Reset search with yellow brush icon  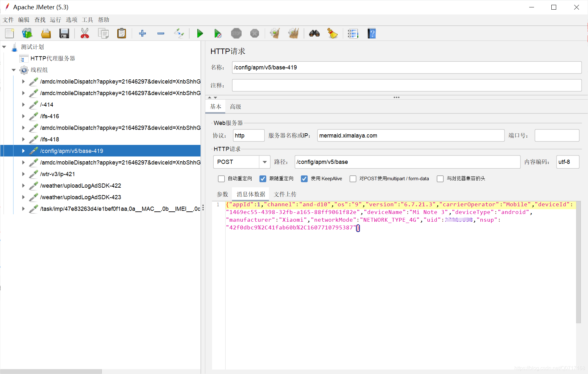[333, 33]
